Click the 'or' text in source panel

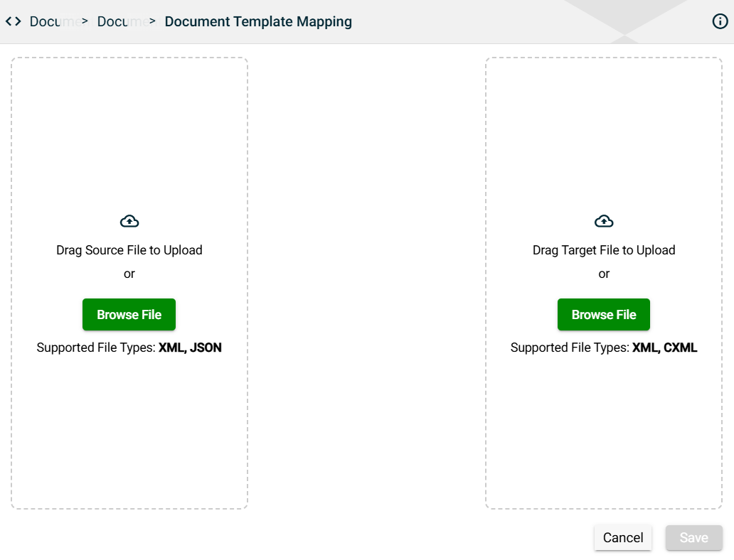(x=129, y=274)
